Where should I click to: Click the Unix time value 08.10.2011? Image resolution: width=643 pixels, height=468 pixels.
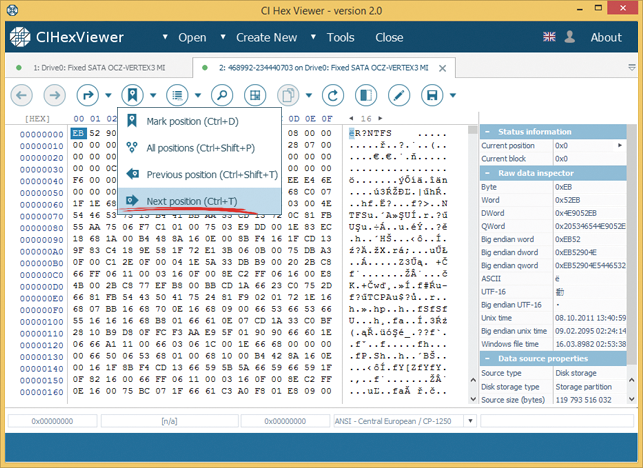click(x=590, y=318)
